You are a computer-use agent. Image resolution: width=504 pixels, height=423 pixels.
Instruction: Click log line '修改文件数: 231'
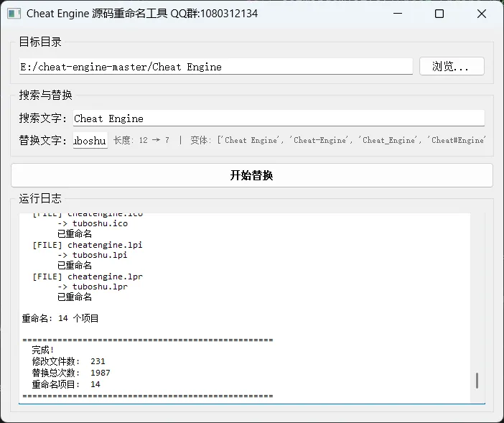pos(68,361)
